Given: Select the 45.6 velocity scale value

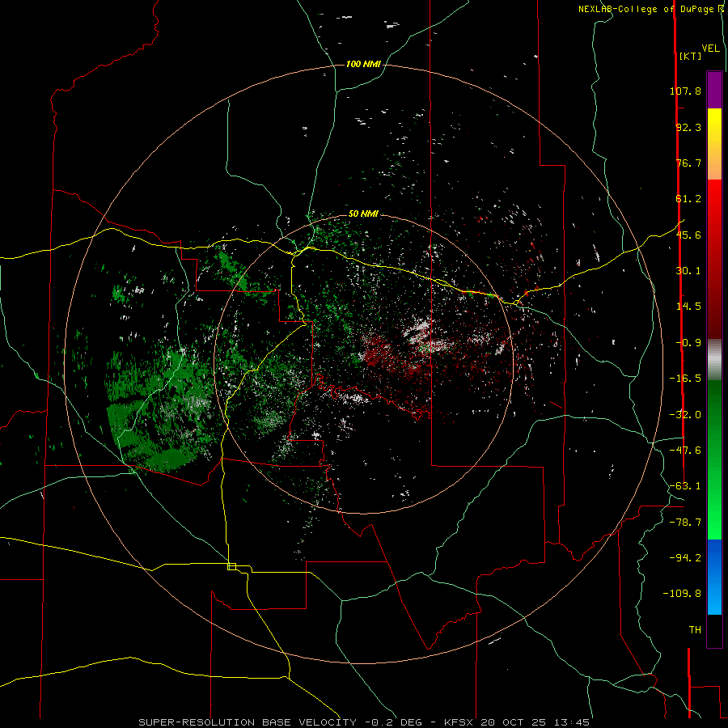Looking at the screenshot, I should [688, 235].
